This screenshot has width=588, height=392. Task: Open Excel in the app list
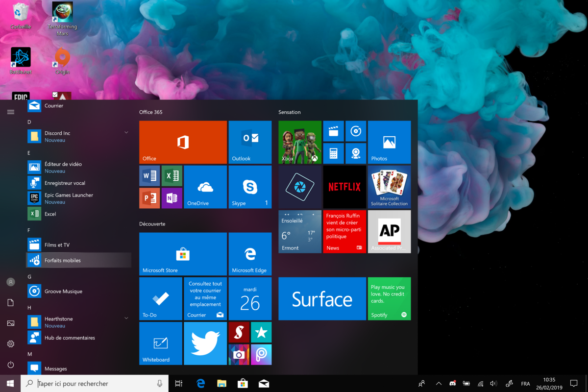(79, 214)
